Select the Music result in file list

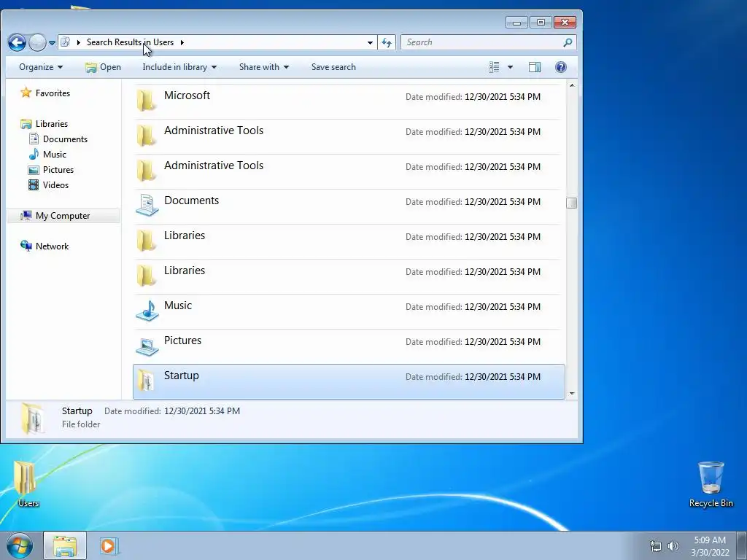[349, 311]
